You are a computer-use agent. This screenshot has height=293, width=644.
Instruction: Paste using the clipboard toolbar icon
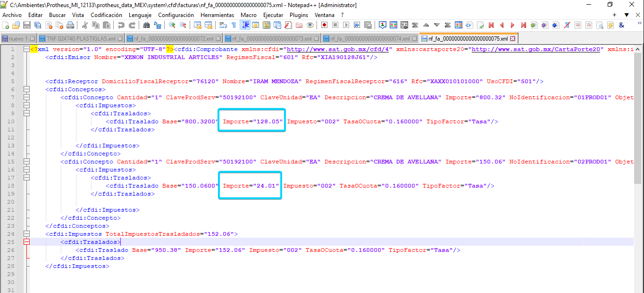click(x=107, y=25)
